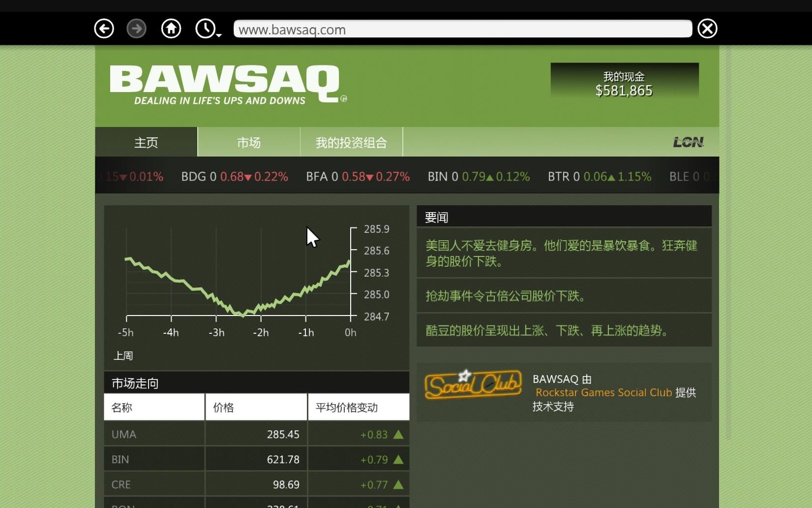The image size is (812, 508).
Task: Open the history clock dropdown
Action: point(208,29)
